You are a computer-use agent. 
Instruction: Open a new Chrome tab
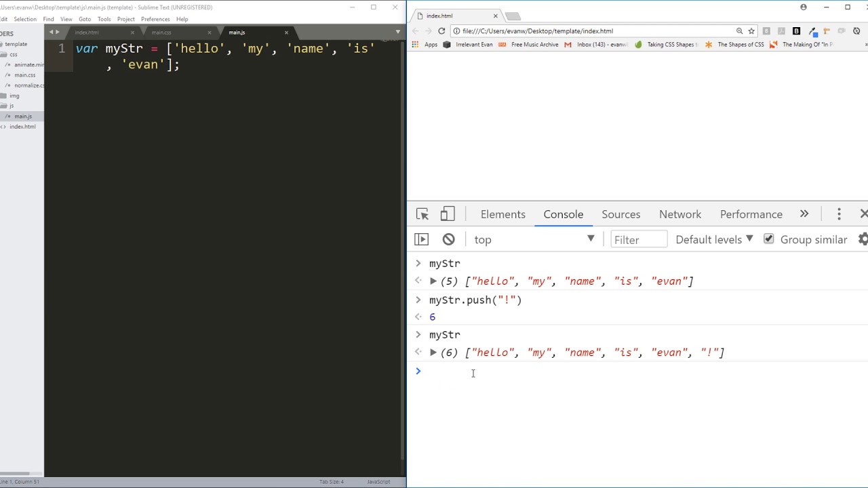click(x=513, y=16)
